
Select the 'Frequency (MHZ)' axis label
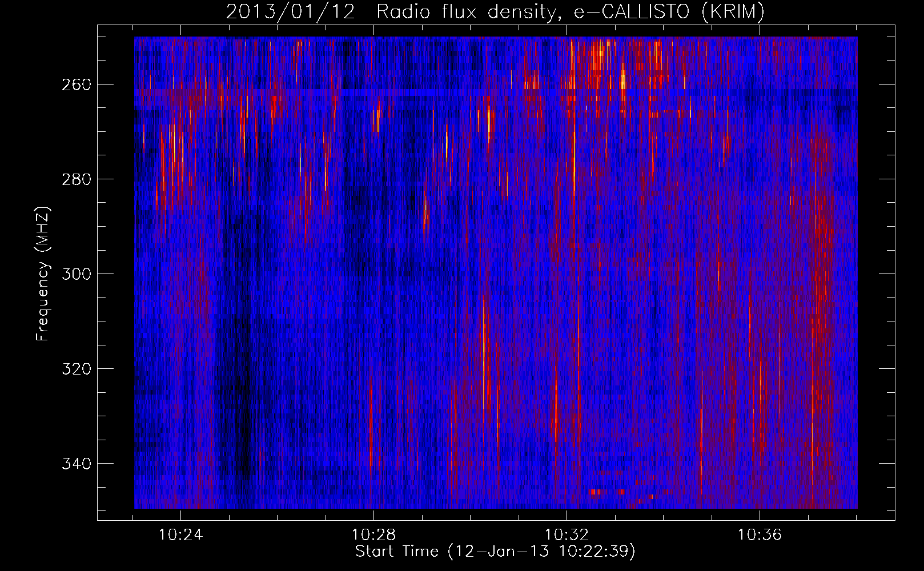(43, 274)
